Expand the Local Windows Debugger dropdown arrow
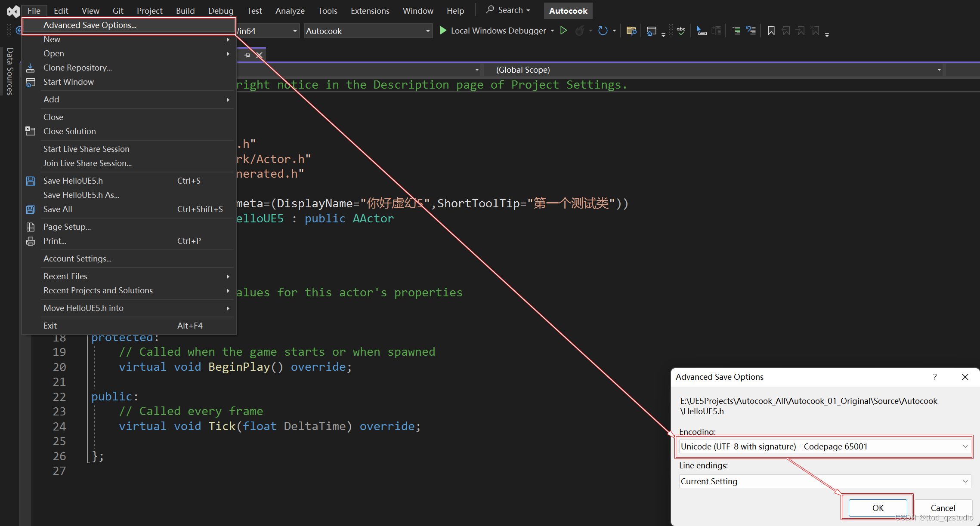The image size is (980, 526). [552, 31]
